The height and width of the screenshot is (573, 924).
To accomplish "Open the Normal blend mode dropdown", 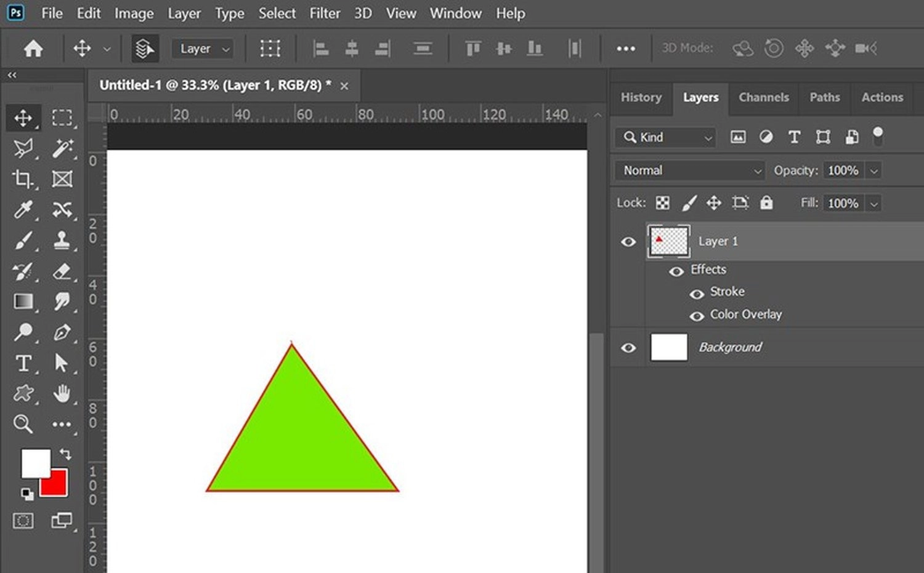I will point(689,170).
